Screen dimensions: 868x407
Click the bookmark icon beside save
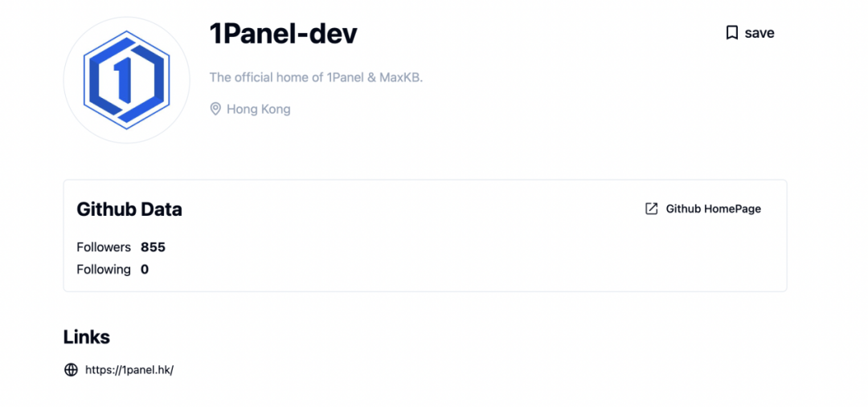pyautogui.click(x=731, y=33)
